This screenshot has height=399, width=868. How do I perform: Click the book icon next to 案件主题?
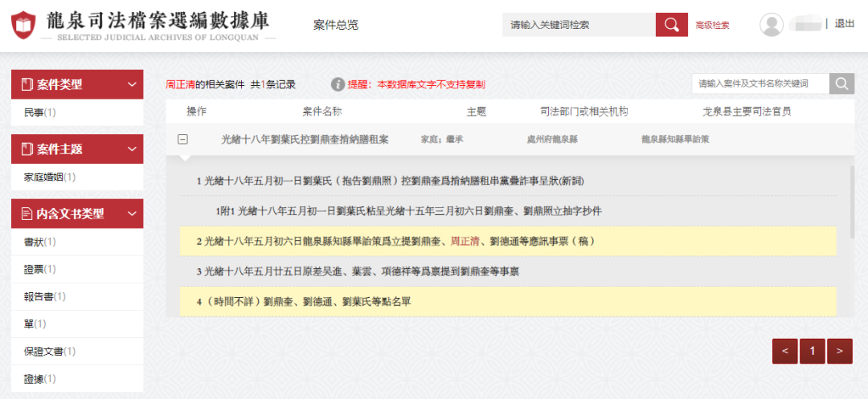[27, 149]
